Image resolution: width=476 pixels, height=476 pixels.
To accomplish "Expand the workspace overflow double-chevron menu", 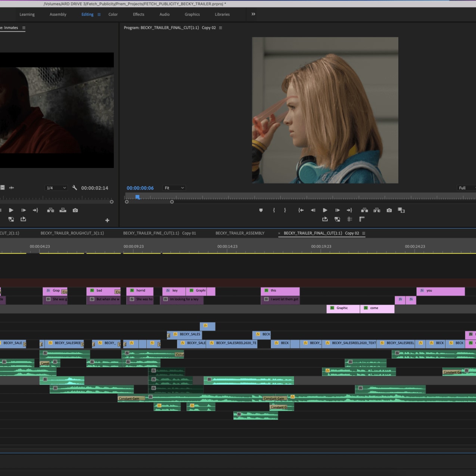I will click(253, 14).
